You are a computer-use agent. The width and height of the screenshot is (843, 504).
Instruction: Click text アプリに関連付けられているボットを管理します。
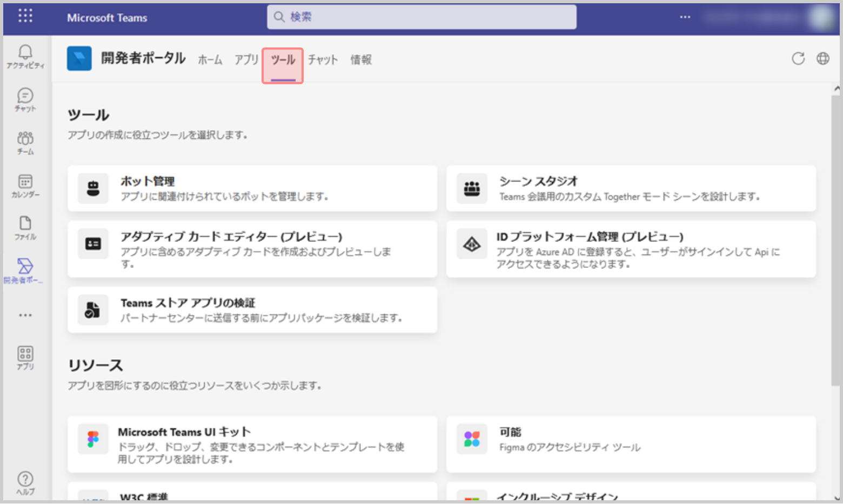pos(224,196)
